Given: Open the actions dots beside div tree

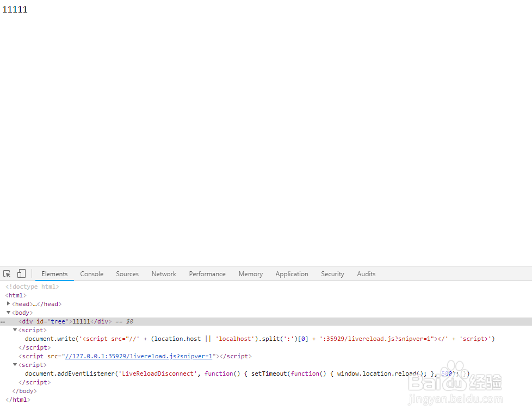Looking at the screenshot, I should pyautogui.click(x=3, y=322).
